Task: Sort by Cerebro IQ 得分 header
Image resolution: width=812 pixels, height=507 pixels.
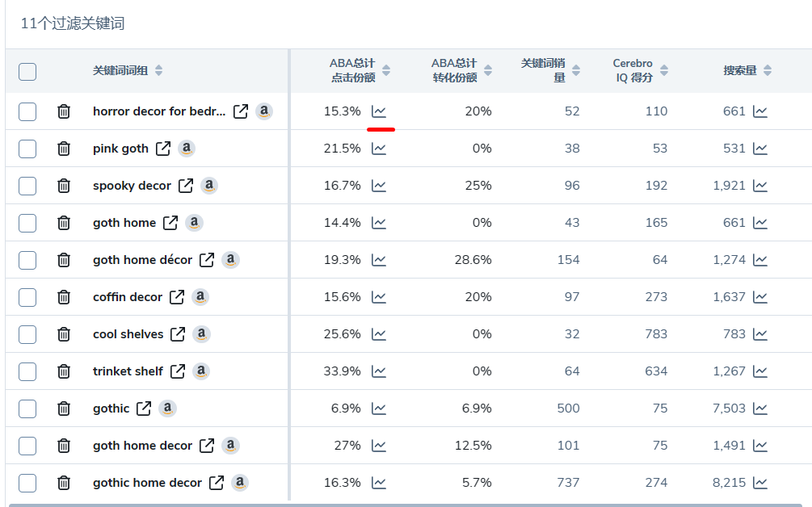Action: click(x=663, y=71)
